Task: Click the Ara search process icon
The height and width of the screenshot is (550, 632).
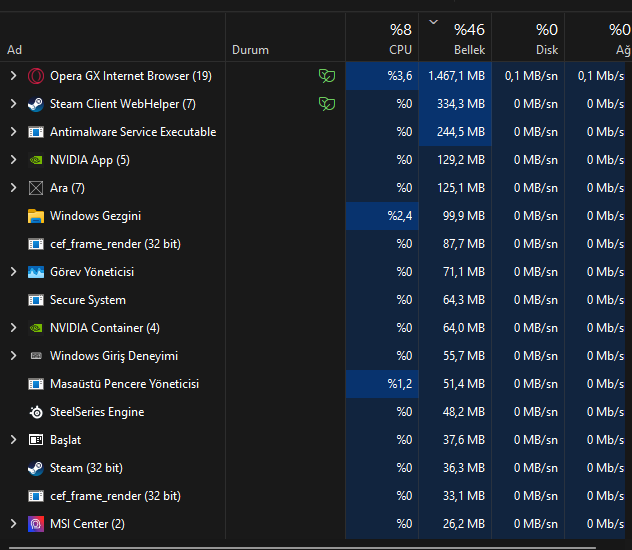Action: click(36, 188)
